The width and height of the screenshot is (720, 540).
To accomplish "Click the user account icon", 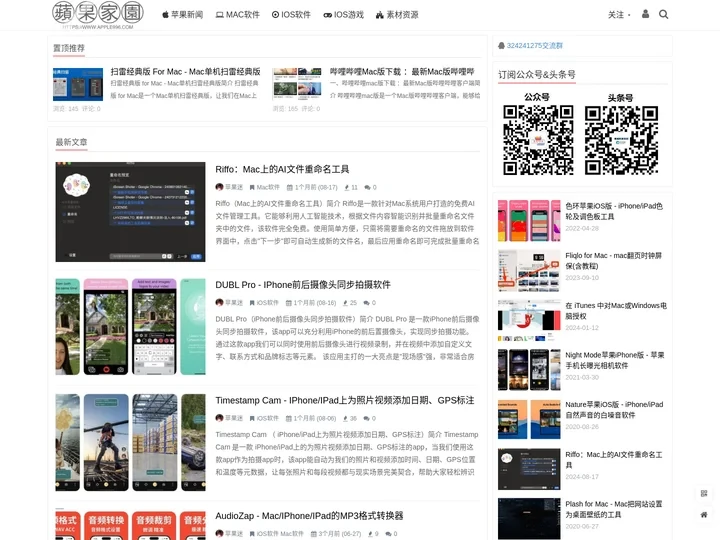I will [646, 14].
